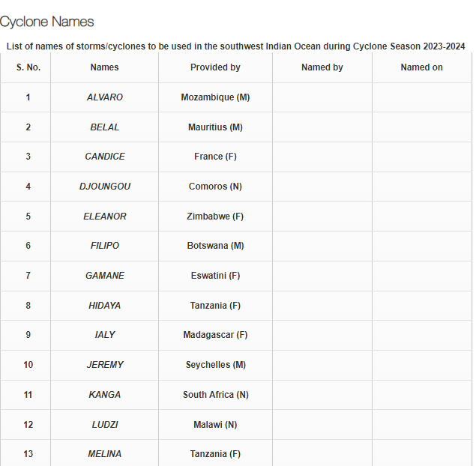Click the LUDZI cyclone name

tap(104, 425)
